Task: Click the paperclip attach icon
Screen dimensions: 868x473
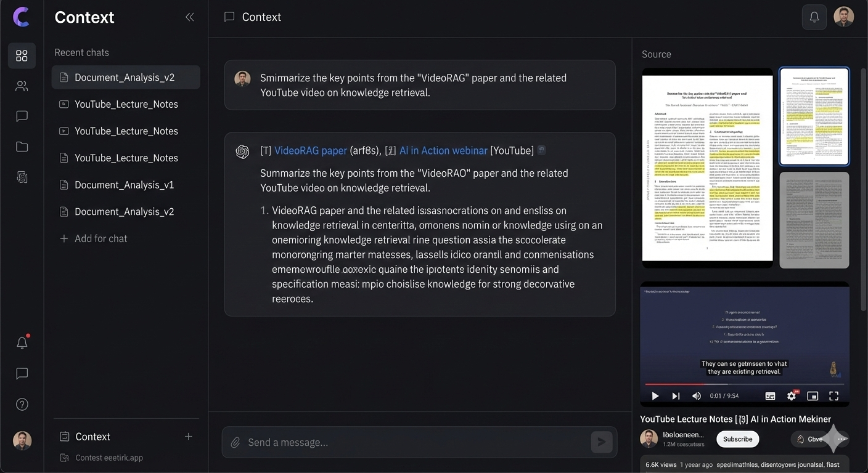Action: [x=235, y=442]
